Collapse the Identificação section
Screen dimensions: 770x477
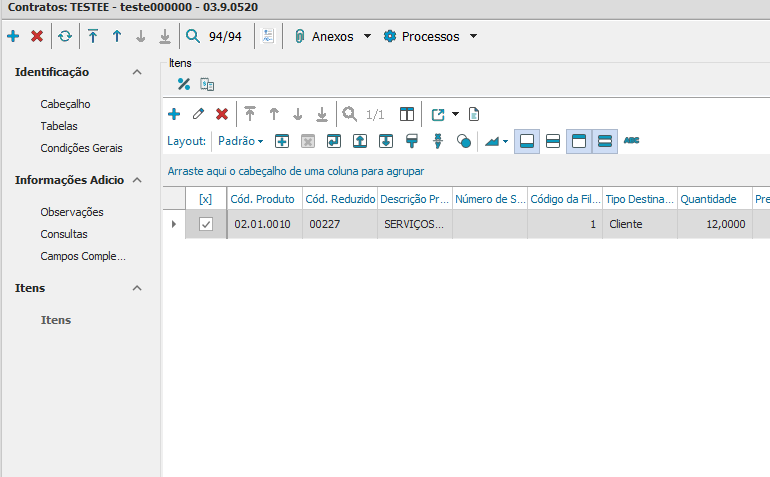(x=137, y=72)
